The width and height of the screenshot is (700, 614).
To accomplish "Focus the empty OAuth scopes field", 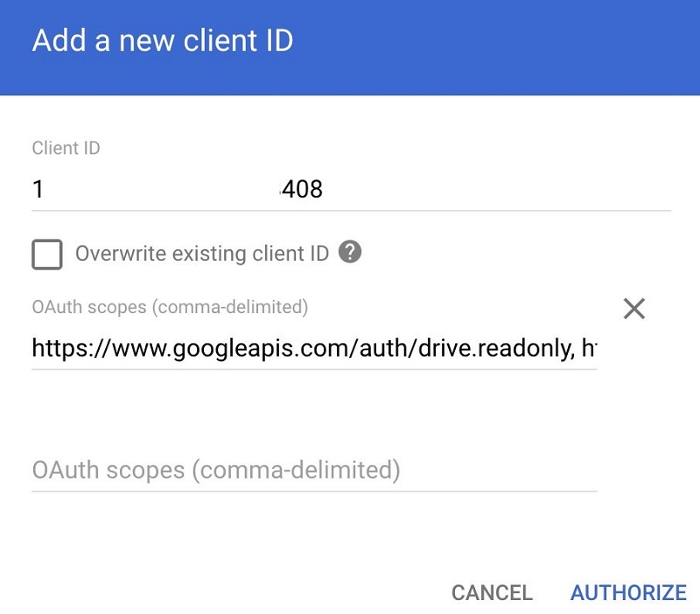I will pyautogui.click(x=314, y=471).
